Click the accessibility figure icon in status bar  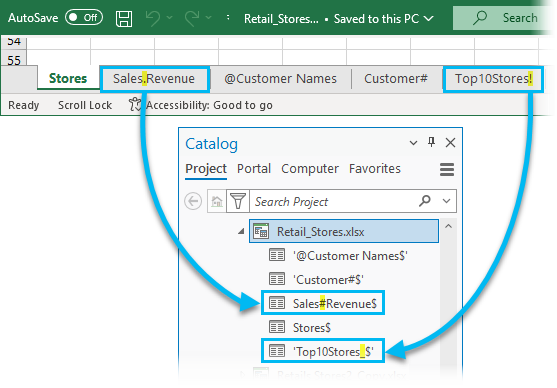pyautogui.click(x=135, y=104)
